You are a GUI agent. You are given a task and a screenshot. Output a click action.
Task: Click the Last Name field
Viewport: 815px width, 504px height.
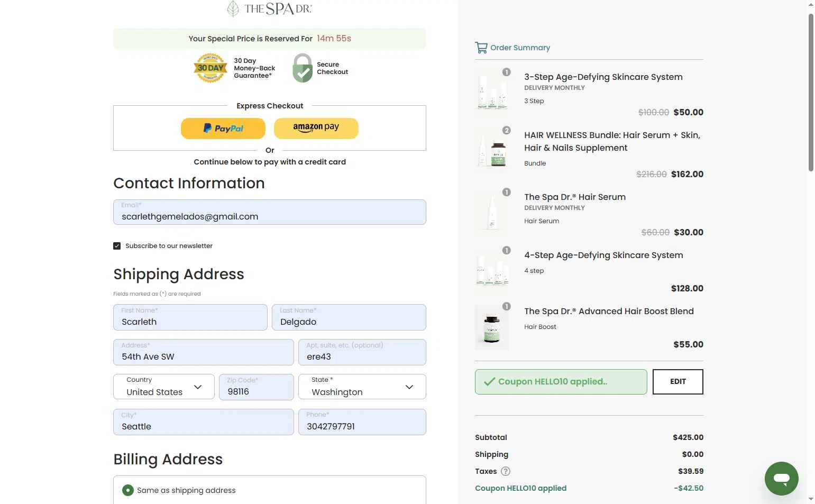point(349,317)
